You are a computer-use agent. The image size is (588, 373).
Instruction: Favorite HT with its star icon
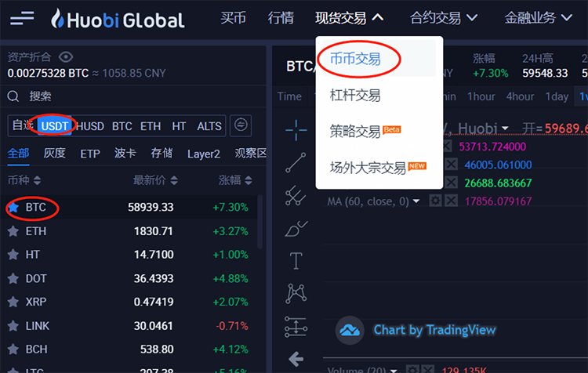tap(13, 255)
